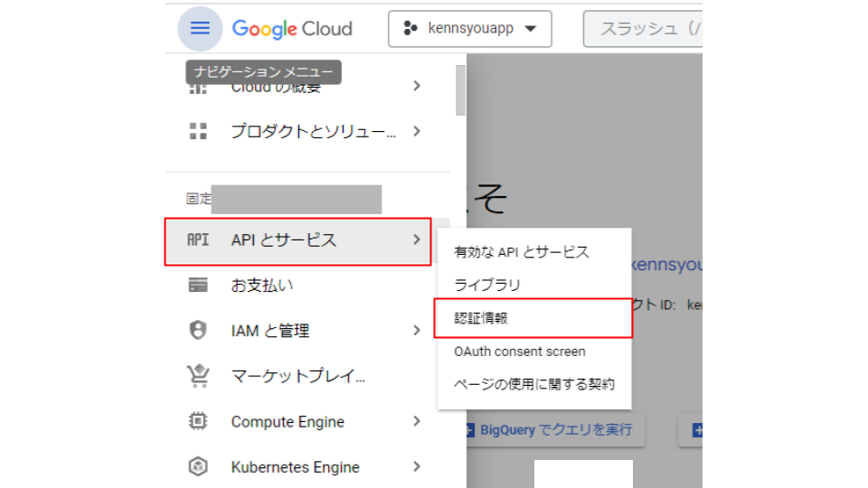Click the Compute Engine chip icon
868x488 pixels.
[x=198, y=421]
